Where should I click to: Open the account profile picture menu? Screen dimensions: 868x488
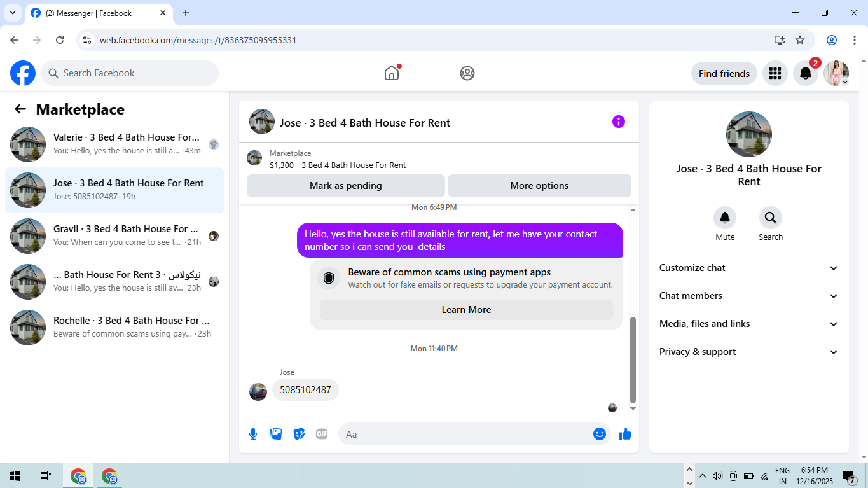click(x=836, y=73)
